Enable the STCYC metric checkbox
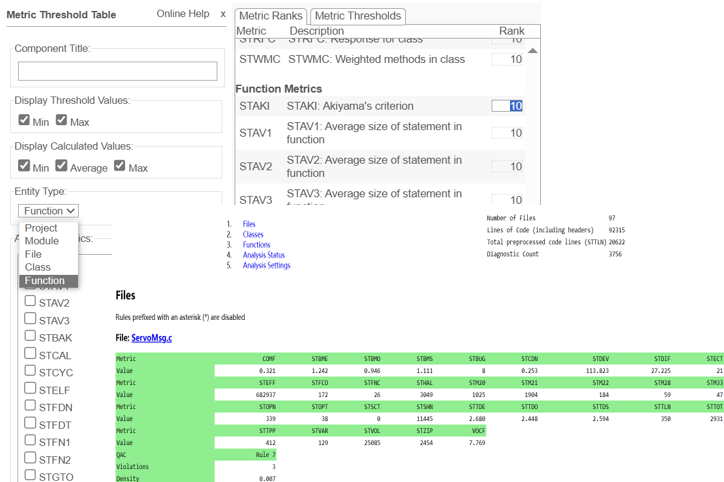 pos(30,372)
